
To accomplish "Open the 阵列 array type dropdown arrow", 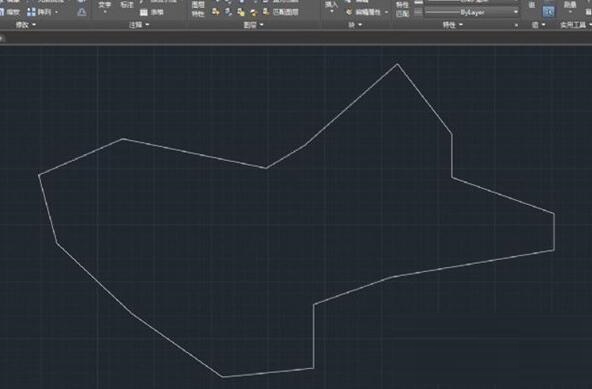I will tap(57, 12).
